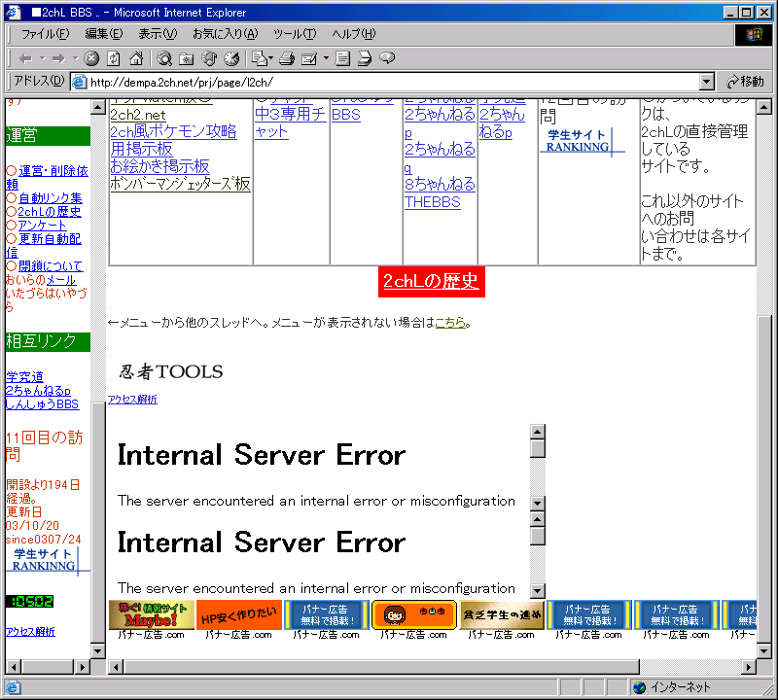
Task: Open the Media toolbar icon
Action: [209, 58]
